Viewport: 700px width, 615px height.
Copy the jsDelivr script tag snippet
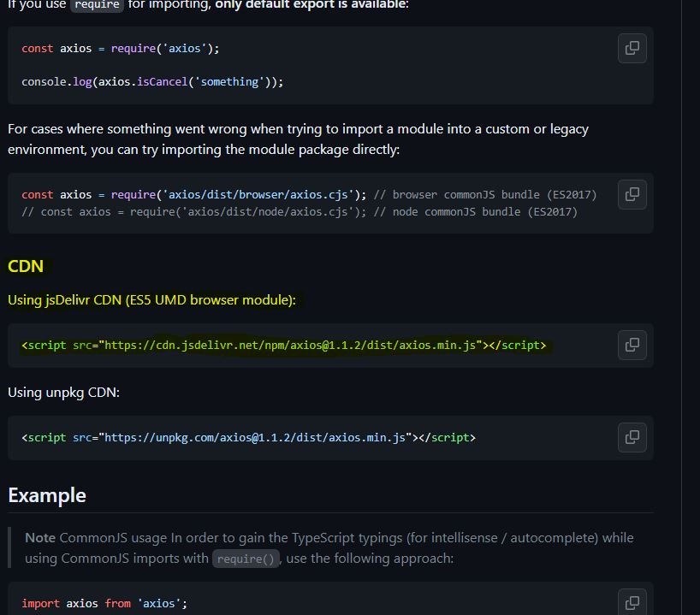[x=632, y=345]
